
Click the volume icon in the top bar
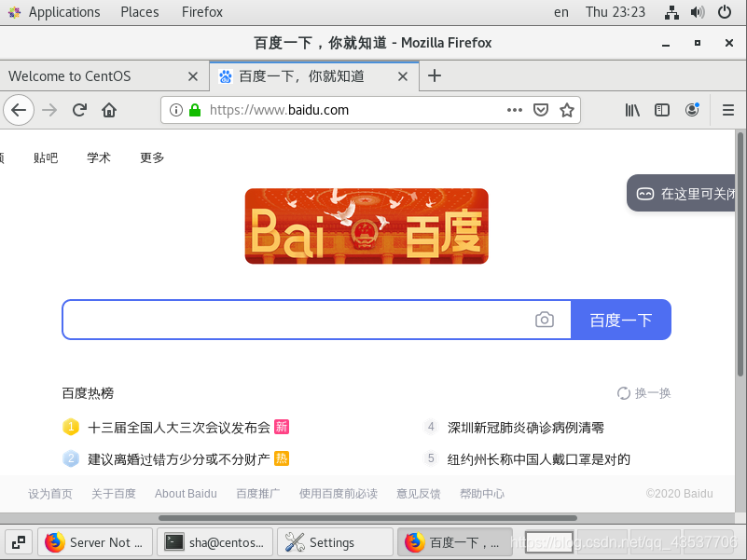point(698,12)
